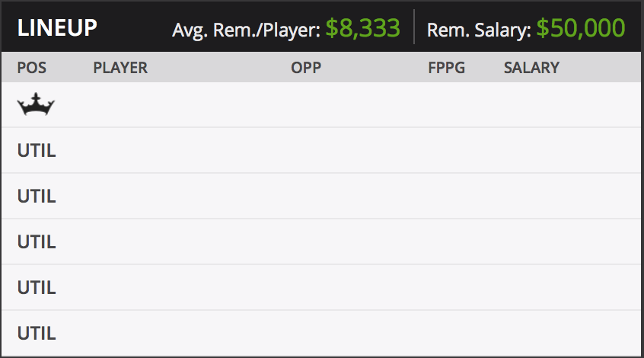Select the third UTIL lineup slot
The height and width of the screenshot is (358, 644).
pos(321,241)
